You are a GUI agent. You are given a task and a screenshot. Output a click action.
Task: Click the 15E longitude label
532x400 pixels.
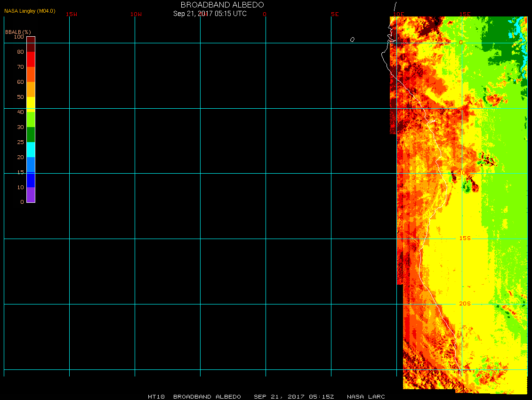tap(465, 14)
